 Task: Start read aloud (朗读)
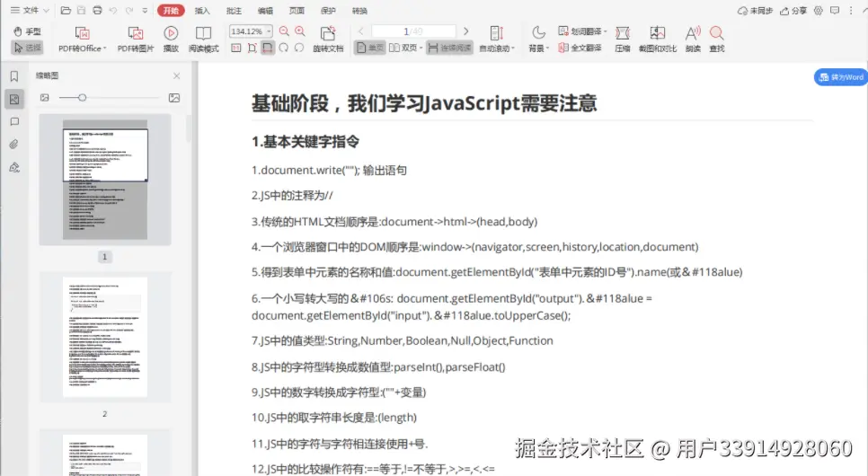(x=693, y=40)
